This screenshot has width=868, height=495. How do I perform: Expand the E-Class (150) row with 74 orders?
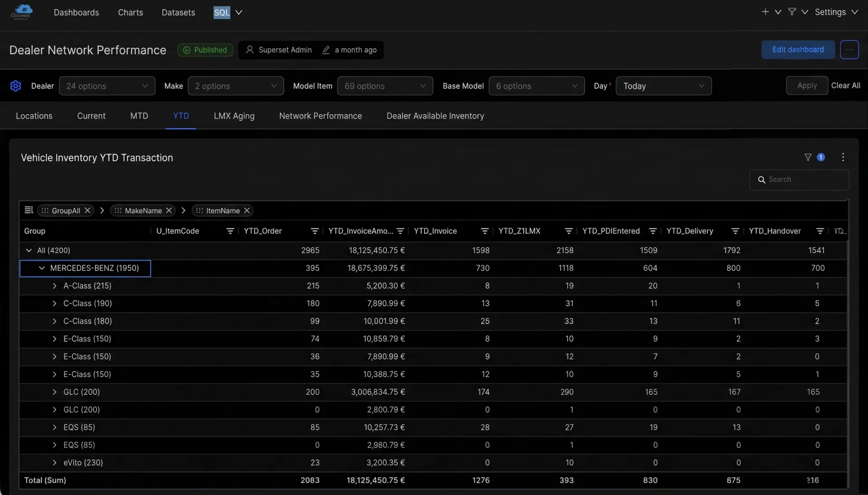click(x=55, y=339)
